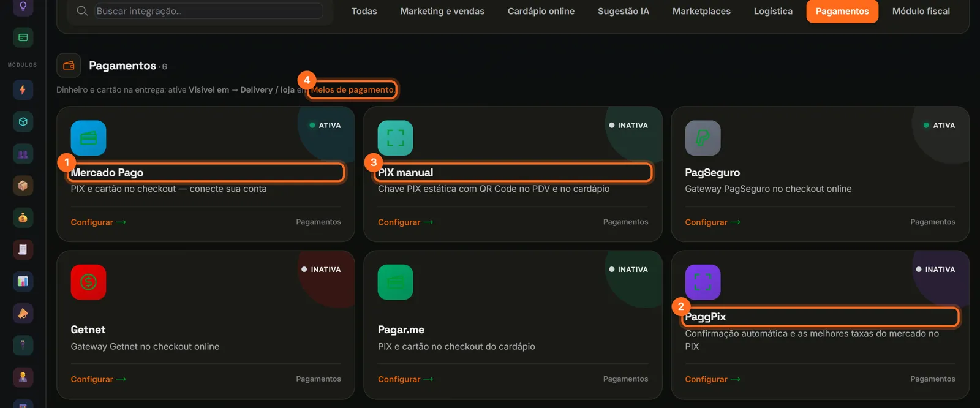Open the person in suit module in sidebar

pyautogui.click(x=23, y=377)
